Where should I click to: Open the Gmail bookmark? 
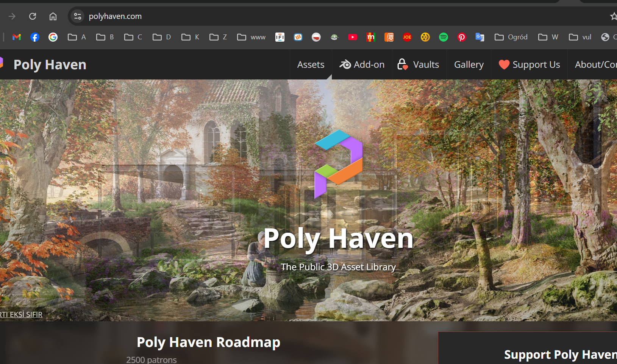pos(17,37)
